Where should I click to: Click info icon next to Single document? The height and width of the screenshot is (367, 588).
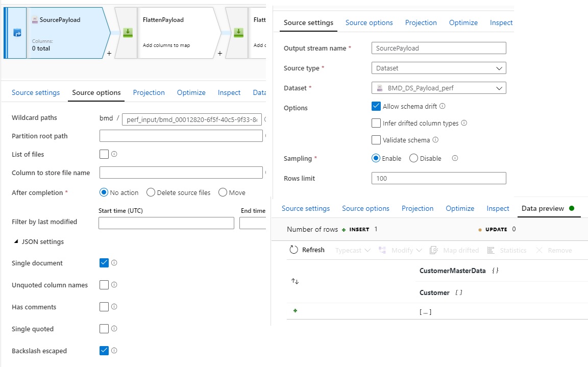[x=114, y=263]
